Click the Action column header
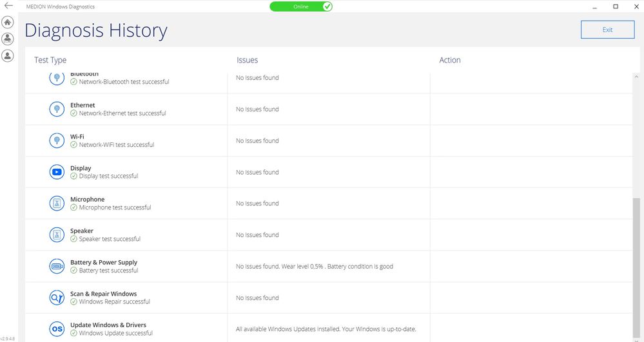Image resolution: width=644 pixels, height=342 pixels. [450, 60]
